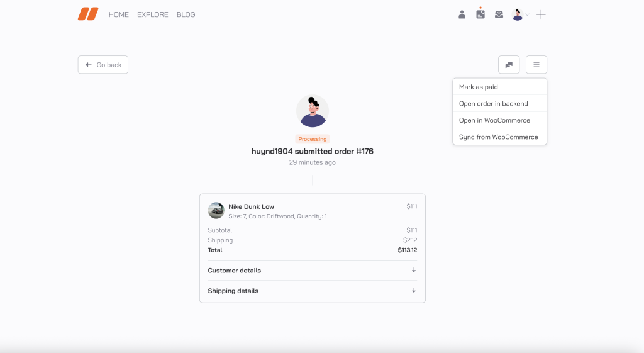Open the person icon in header

point(462,14)
